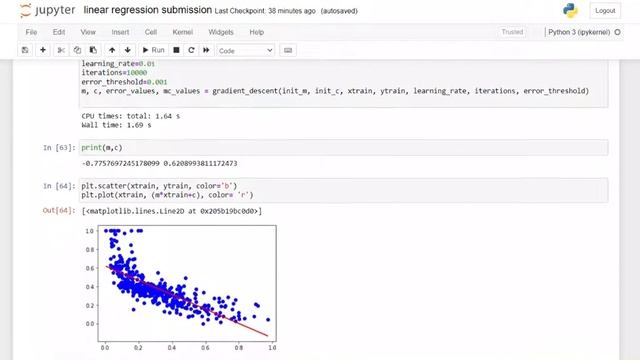Click the plt.plot code line
This screenshot has width=640, height=360.
point(167,195)
